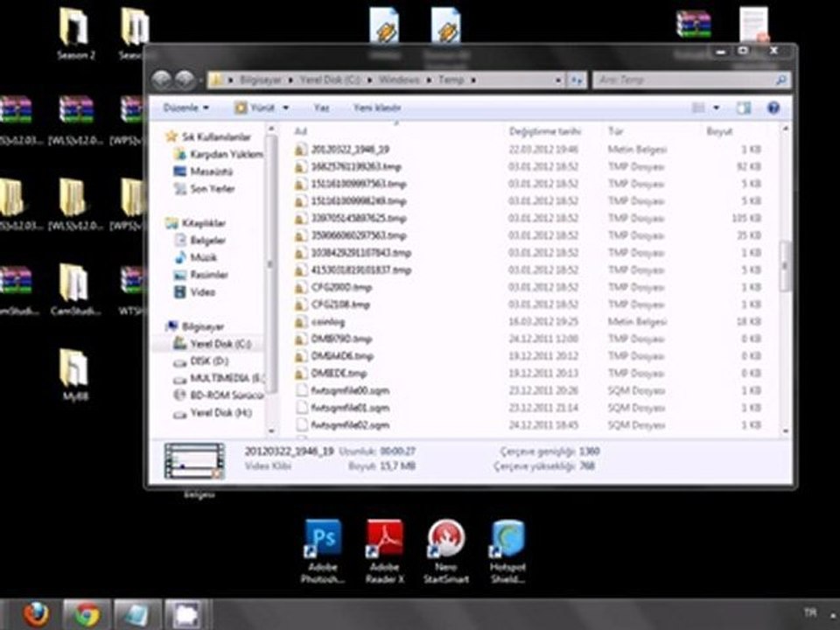Open Karşıdan Yüklemeler in the sidebar

[x=219, y=154]
